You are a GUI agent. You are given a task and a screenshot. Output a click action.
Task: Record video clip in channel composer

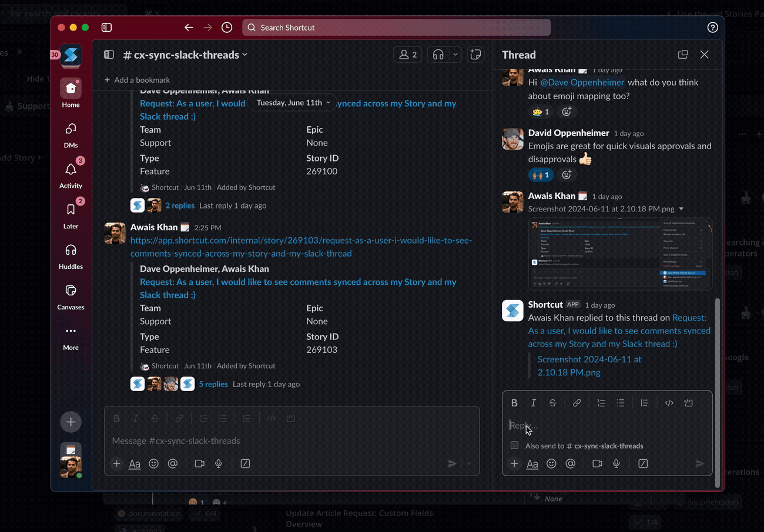199,463
